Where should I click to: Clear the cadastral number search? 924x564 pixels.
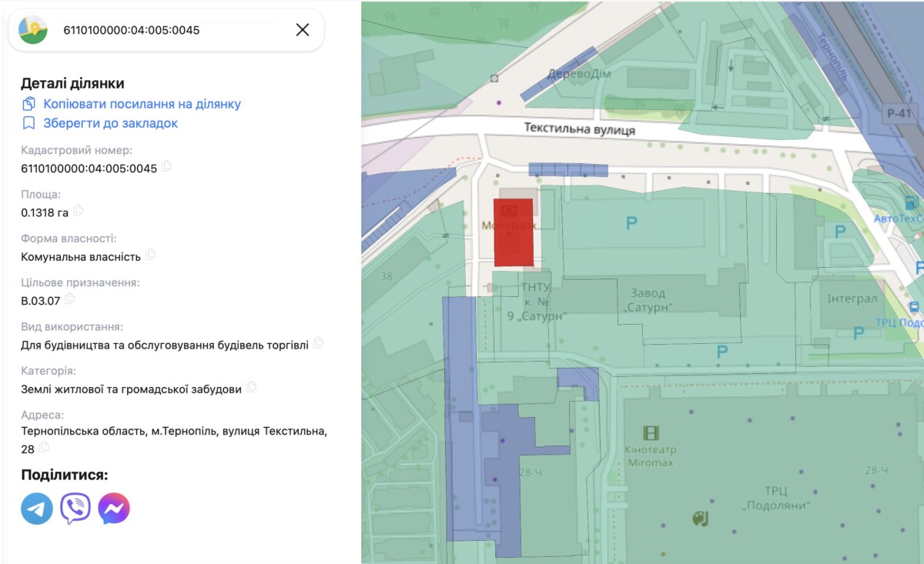point(303,30)
